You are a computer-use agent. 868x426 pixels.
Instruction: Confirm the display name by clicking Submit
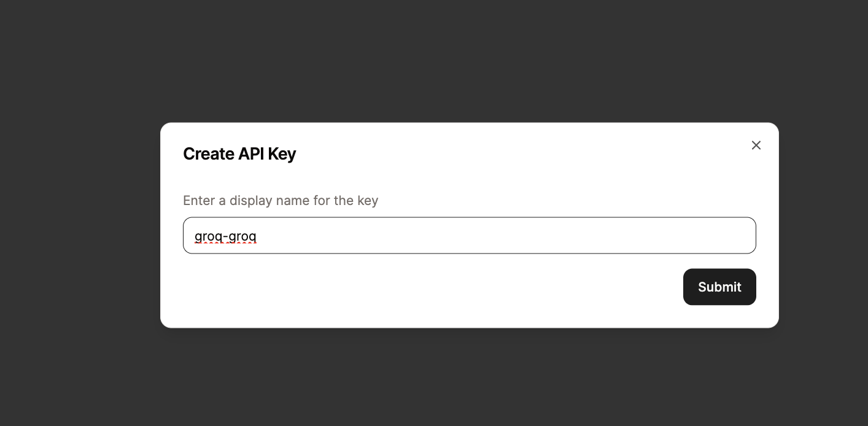tap(719, 287)
